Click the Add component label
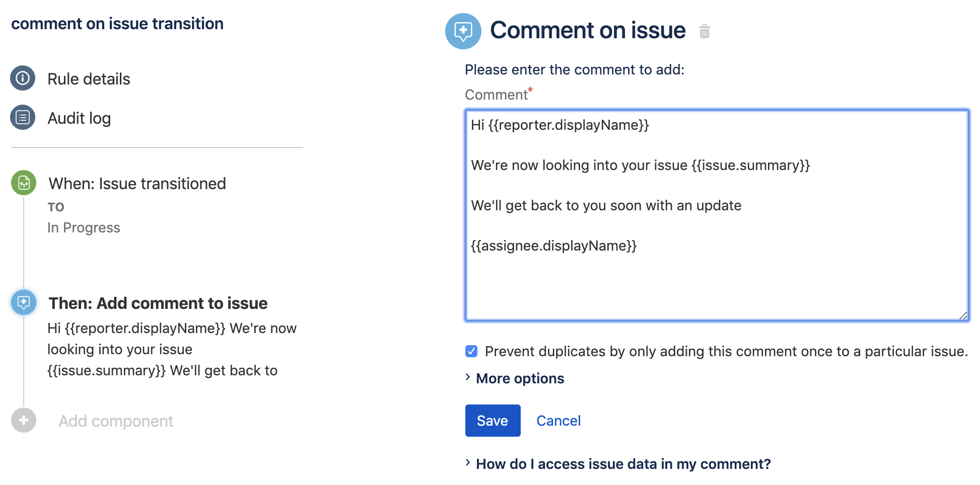This screenshot has height=485, width=980. (116, 421)
